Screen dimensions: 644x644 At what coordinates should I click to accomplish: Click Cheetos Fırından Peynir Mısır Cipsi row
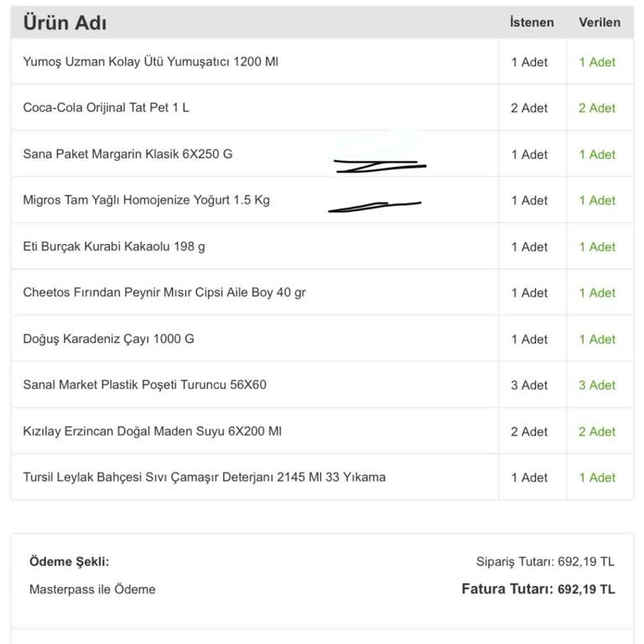pyautogui.click(x=164, y=293)
